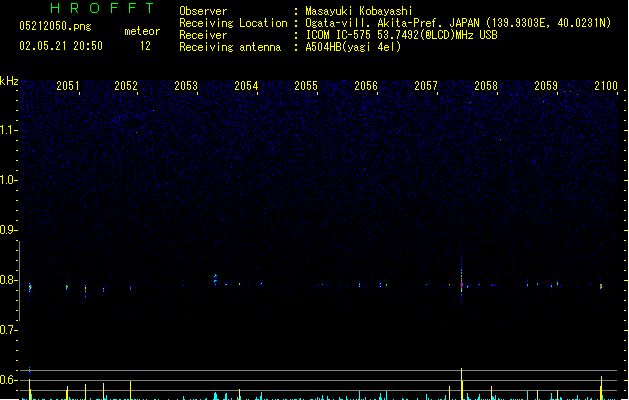Click the Receiving antenna label
Viewport: 629px width, 400px height.
(x=230, y=47)
